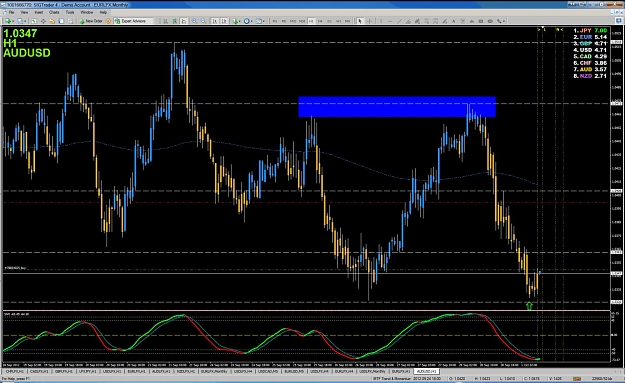Zoom in on the chart

pos(194,21)
